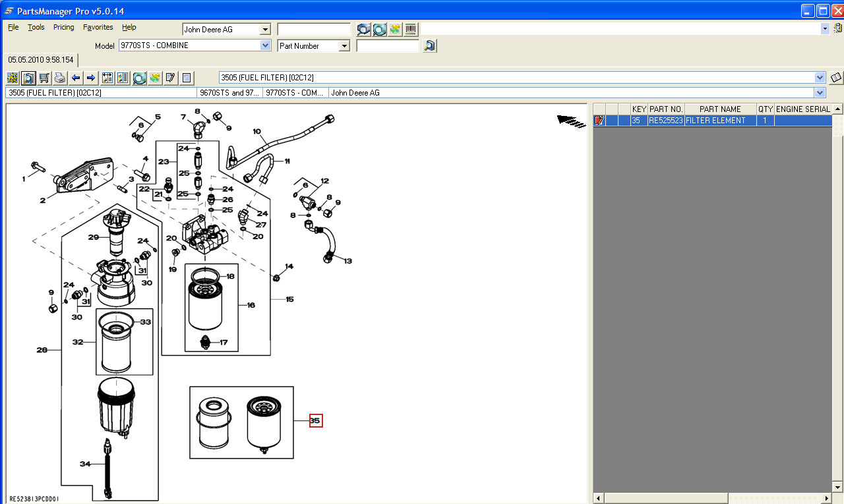
Task: Click the Part Number text input field
Action: (x=388, y=46)
